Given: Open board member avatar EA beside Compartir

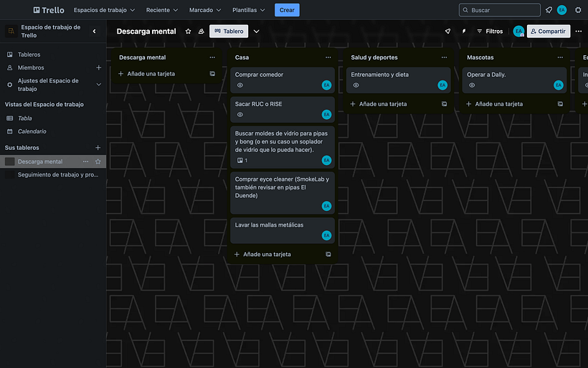Looking at the screenshot, I should [x=518, y=32].
